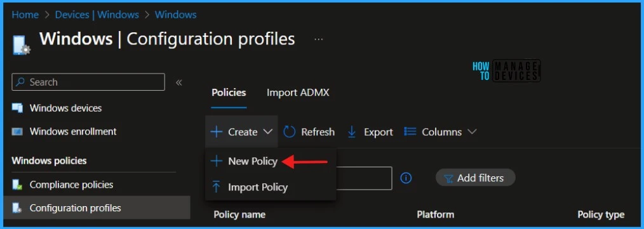This screenshot has width=644, height=229.
Task: Open the Windows breadcrumb link
Action: pyautogui.click(x=175, y=15)
